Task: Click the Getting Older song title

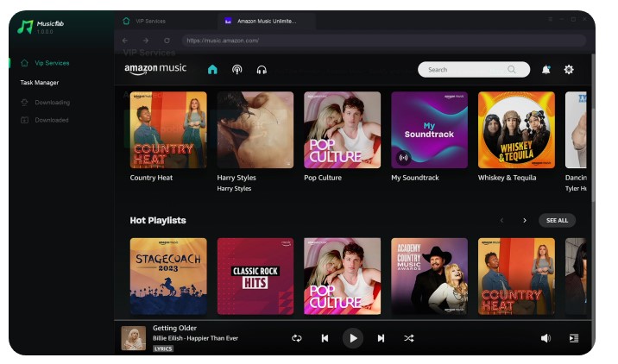Action: 174,328
